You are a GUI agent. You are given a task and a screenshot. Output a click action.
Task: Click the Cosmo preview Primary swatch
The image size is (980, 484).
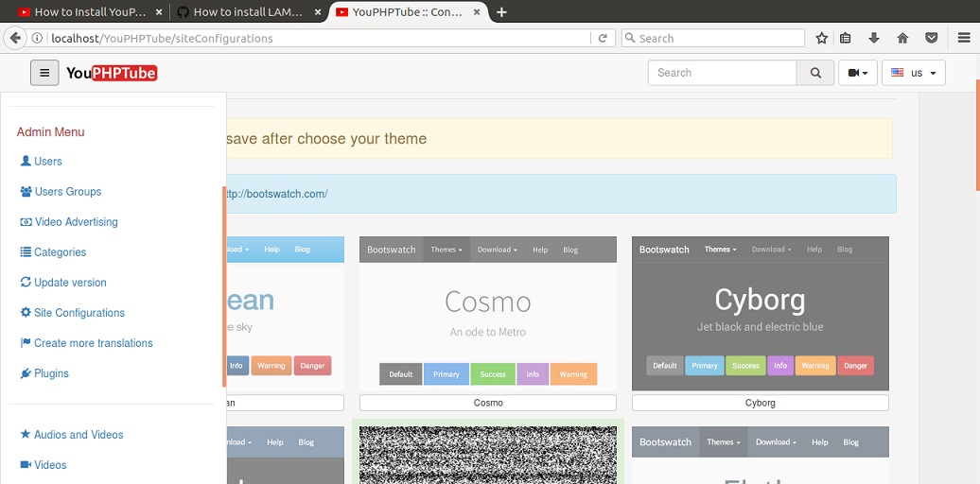point(446,374)
